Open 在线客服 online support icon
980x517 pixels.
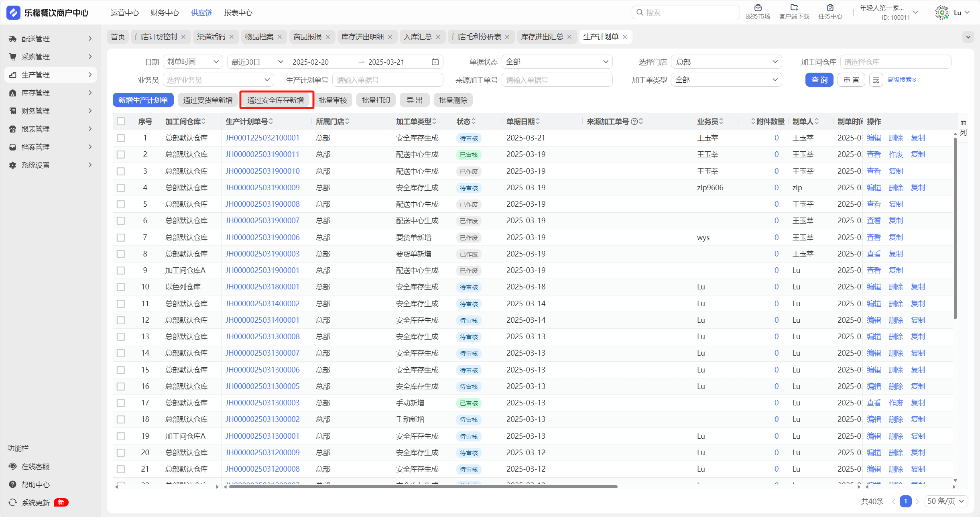coord(13,466)
